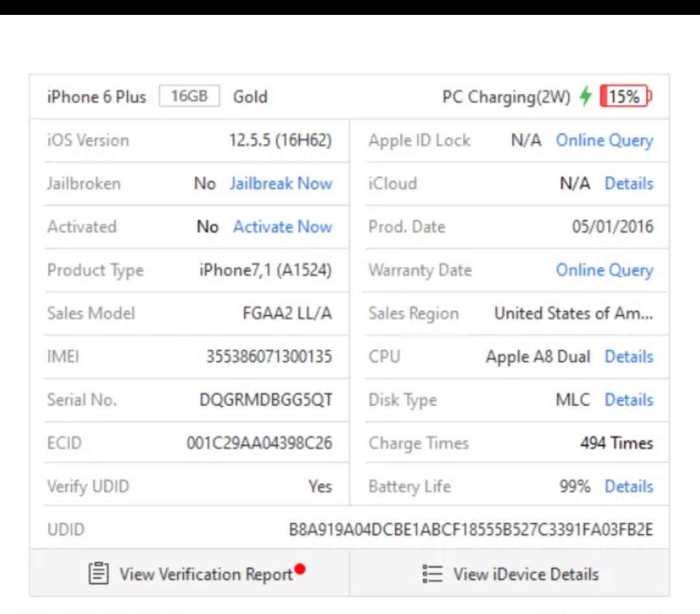This screenshot has width=700, height=614.
Task: Open iCloud Details link
Action: coord(629,183)
